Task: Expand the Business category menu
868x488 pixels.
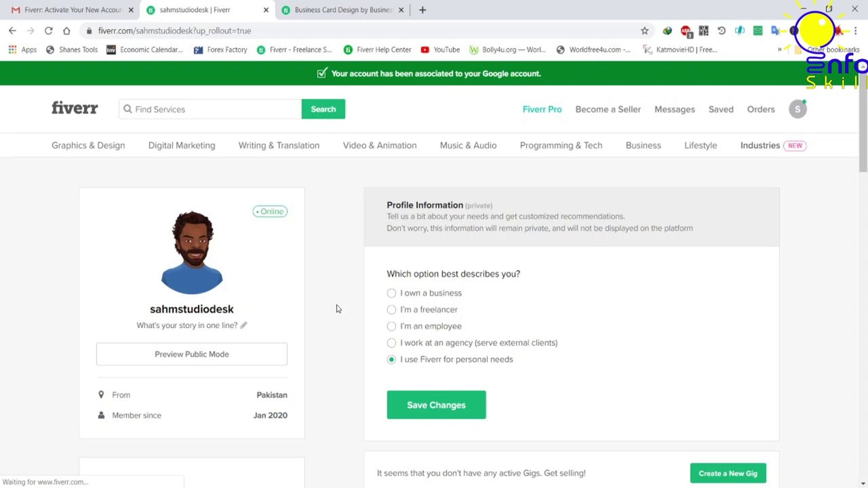Action: click(x=643, y=145)
